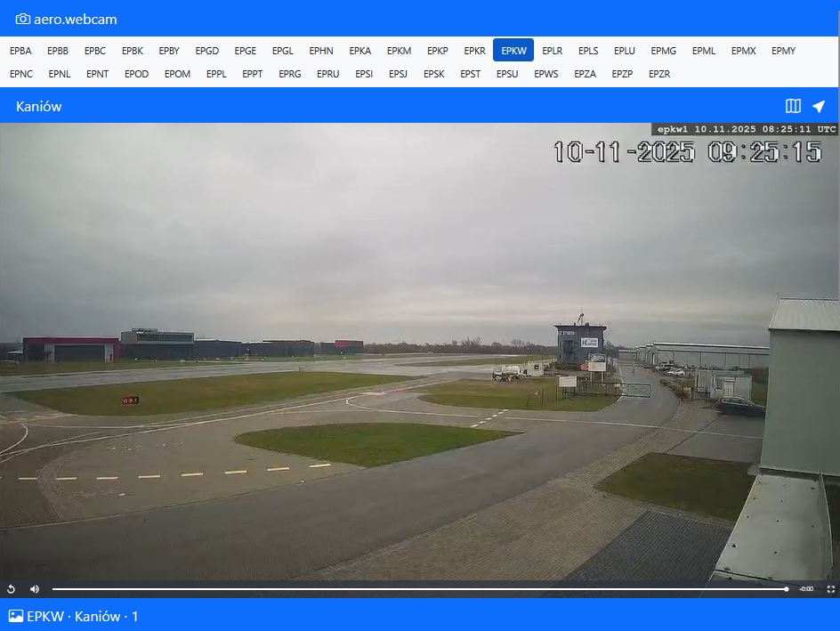Go to the EPWS airport webcam

coord(546,74)
